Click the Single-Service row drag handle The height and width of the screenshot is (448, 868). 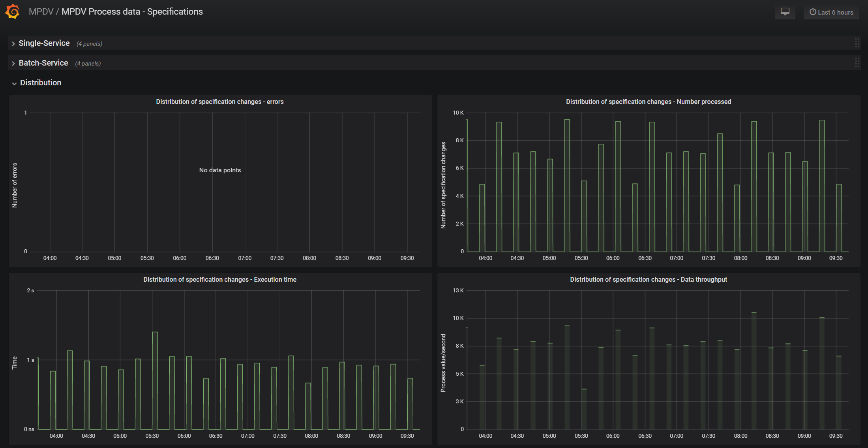[x=857, y=43]
